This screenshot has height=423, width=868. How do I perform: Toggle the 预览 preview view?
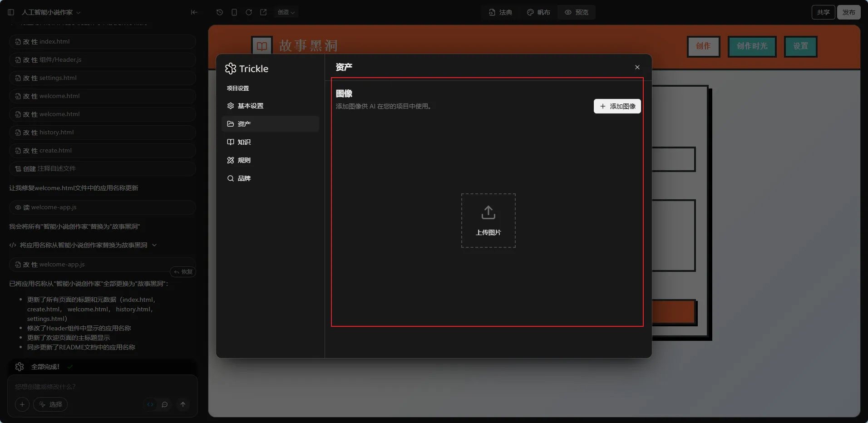click(577, 12)
